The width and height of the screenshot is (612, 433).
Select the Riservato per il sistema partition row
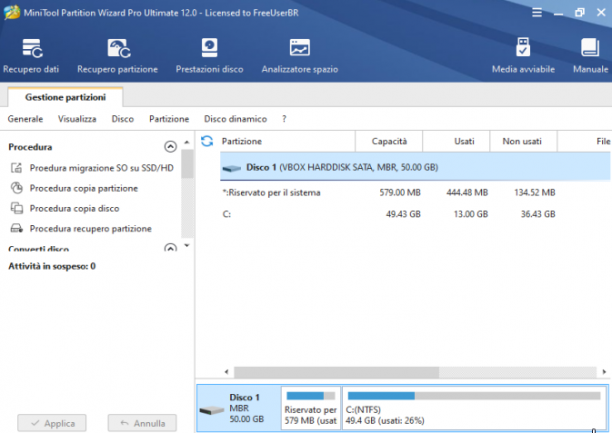click(x=415, y=192)
